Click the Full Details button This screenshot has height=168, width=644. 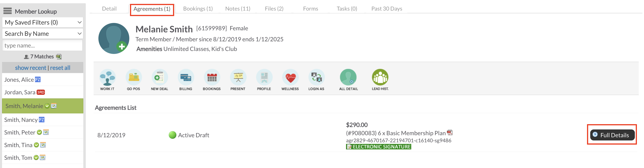coord(612,135)
